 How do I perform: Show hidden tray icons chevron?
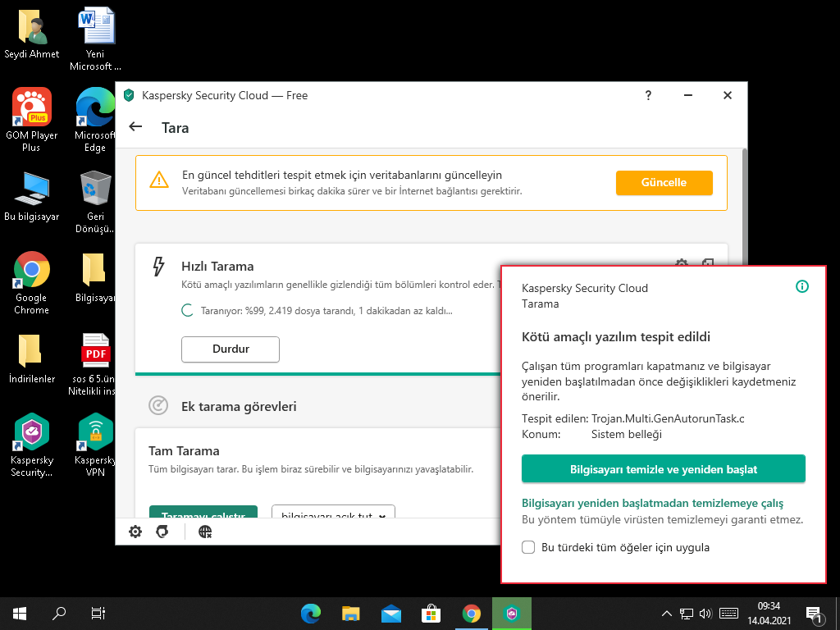click(666, 614)
